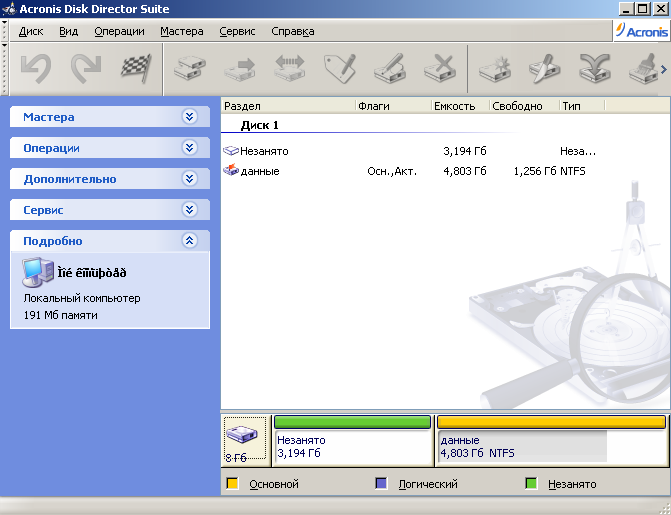Click the Resize partition double-arrow icon
The width and height of the screenshot is (671, 515).
(x=290, y=68)
